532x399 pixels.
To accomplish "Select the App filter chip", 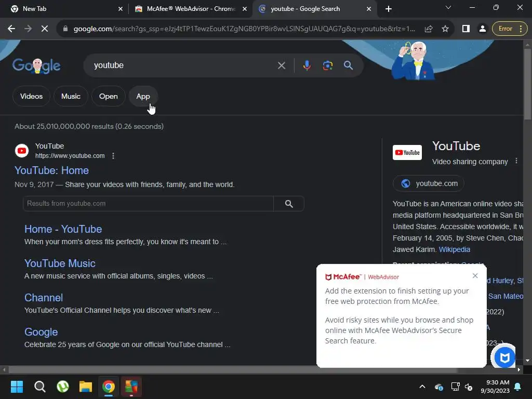I will [143, 96].
